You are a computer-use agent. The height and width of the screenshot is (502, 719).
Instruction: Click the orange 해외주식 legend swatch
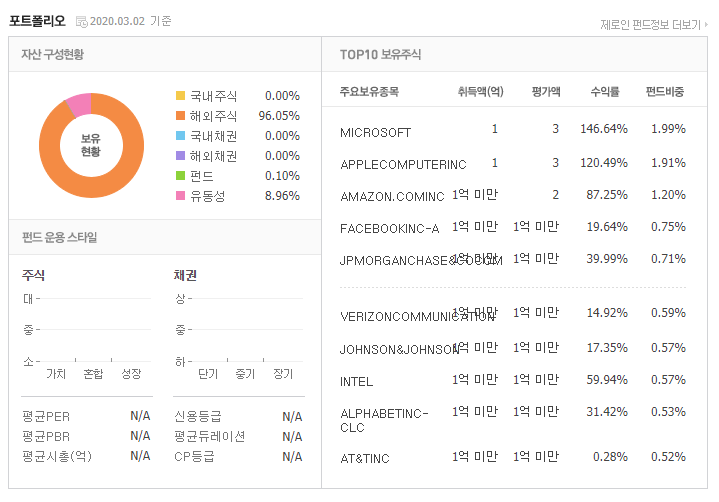180,116
